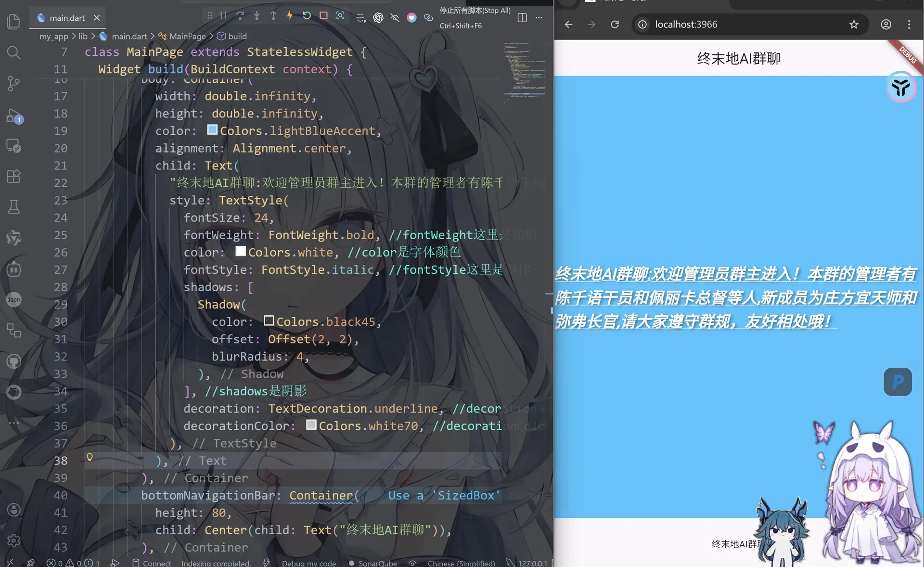Go back in the browser

tap(568, 25)
